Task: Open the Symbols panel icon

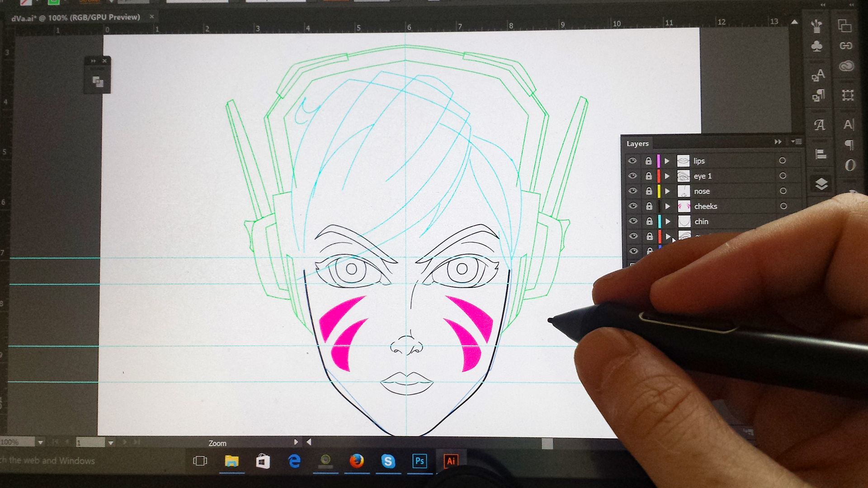Action: (x=817, y=46)
